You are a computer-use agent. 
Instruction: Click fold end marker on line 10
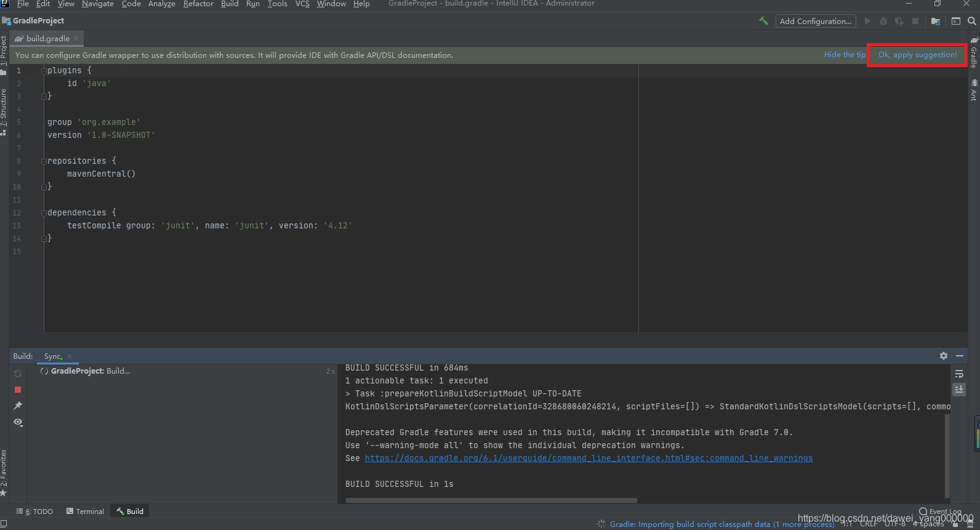pos(44,187)
